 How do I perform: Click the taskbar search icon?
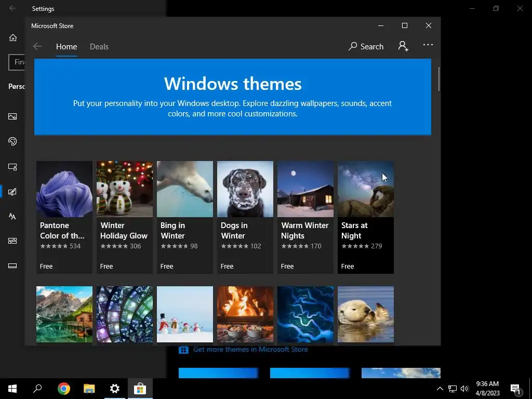pos(37,389)
